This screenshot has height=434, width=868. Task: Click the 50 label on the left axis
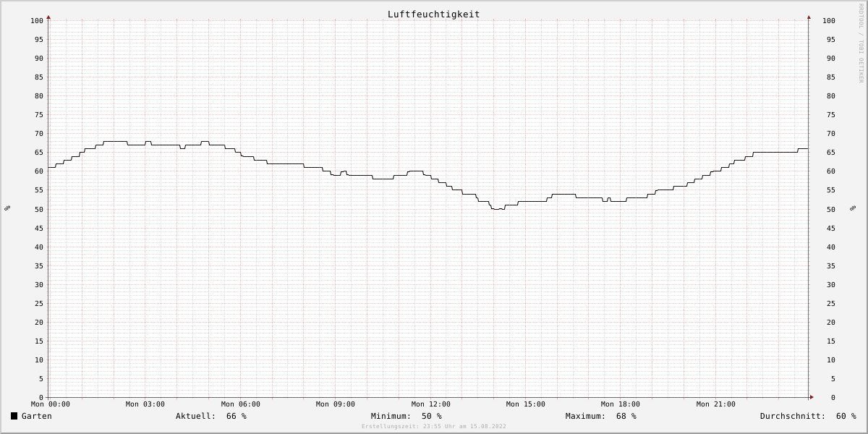click(x=39, y=210)
